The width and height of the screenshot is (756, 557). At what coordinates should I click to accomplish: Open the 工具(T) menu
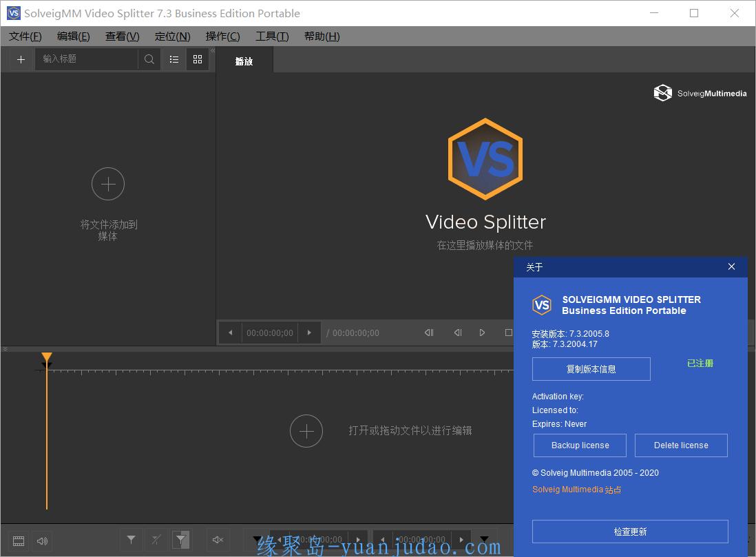coord(272,36)
